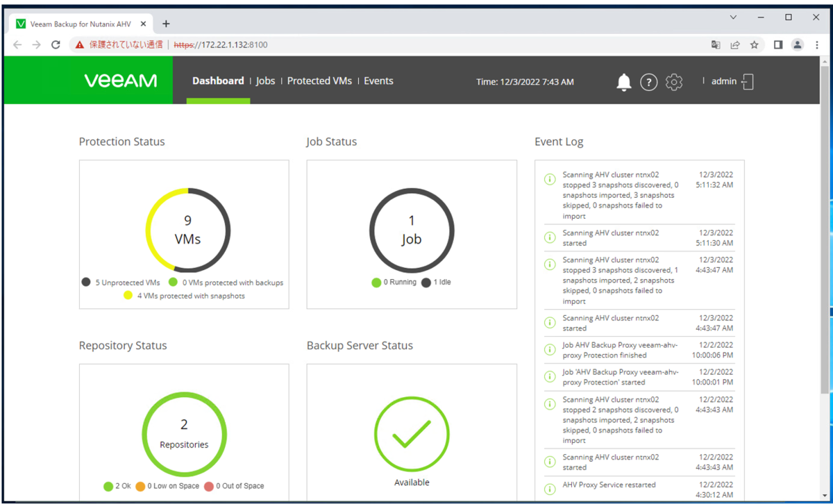
Task: Open the browser profile avatar icon
Action: [798, 44]
